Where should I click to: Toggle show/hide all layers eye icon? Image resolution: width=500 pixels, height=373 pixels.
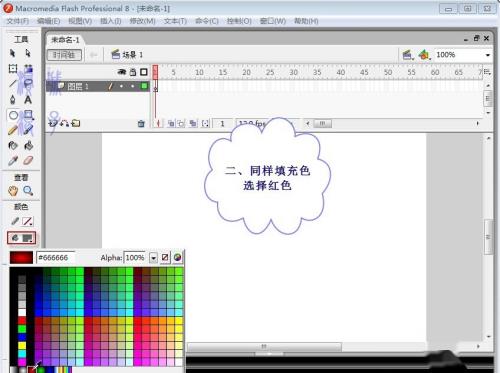click(122, 72)
